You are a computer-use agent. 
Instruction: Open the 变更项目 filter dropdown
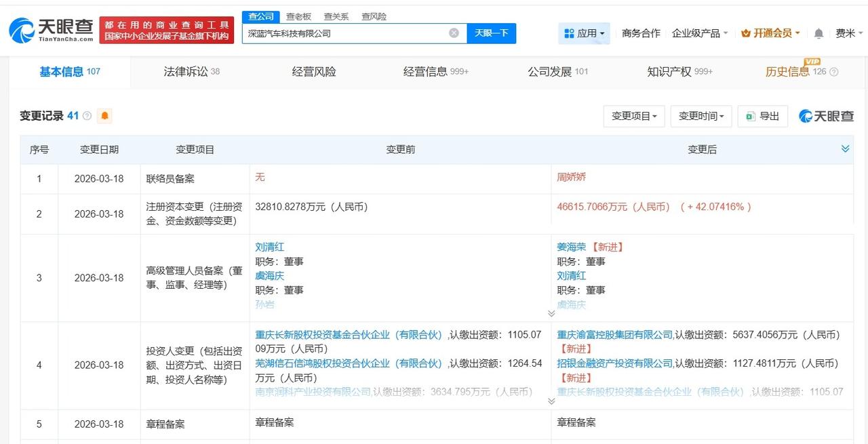tap(633, 116)
